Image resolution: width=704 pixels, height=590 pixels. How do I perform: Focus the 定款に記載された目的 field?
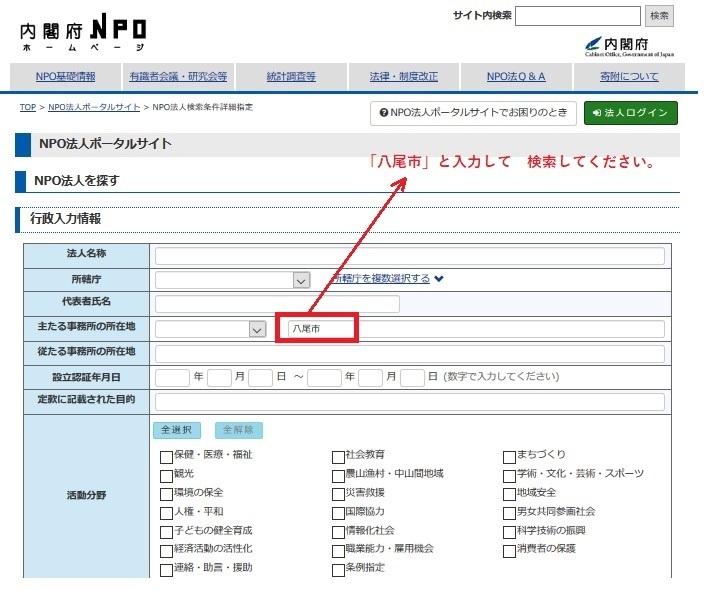[409, 402]
